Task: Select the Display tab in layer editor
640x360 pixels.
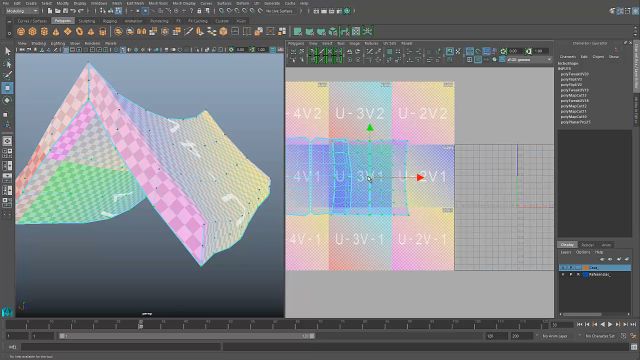Action: (567, 245)
